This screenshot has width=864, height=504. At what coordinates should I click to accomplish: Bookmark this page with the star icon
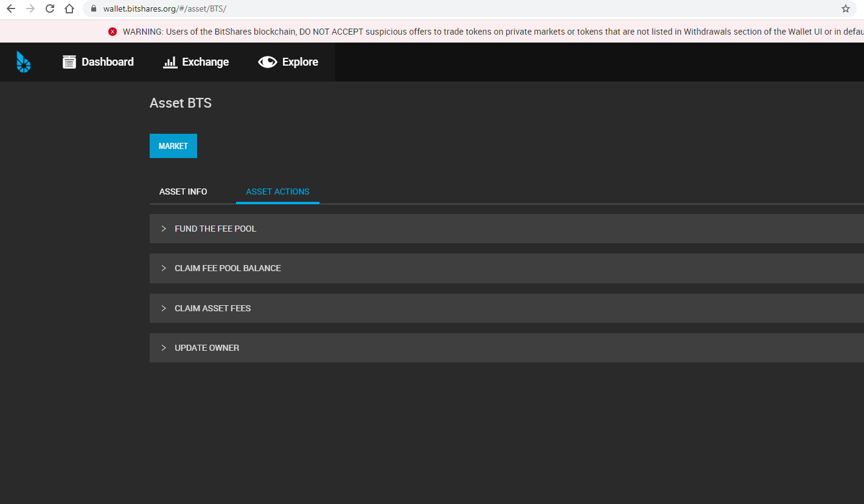[846, 9]
